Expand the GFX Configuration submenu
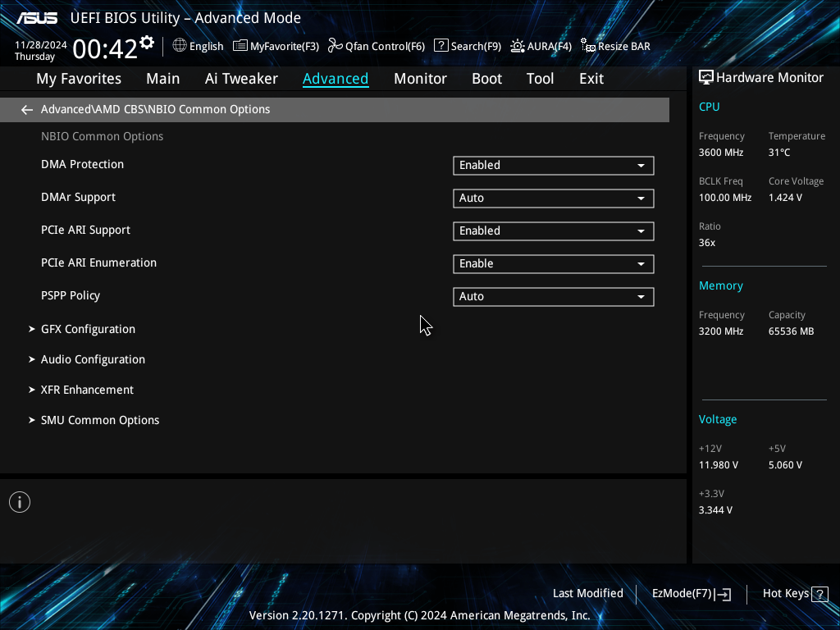Image resolution: width=840 pixels, height=630 pixels. click(88, 329)
